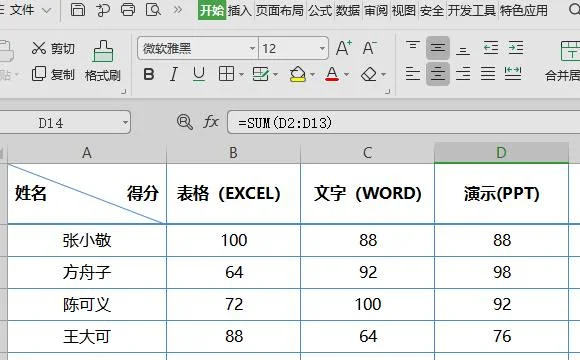Switch to the 开始 tab
This screenshot has width=580, height=360.
pos(212,10)
